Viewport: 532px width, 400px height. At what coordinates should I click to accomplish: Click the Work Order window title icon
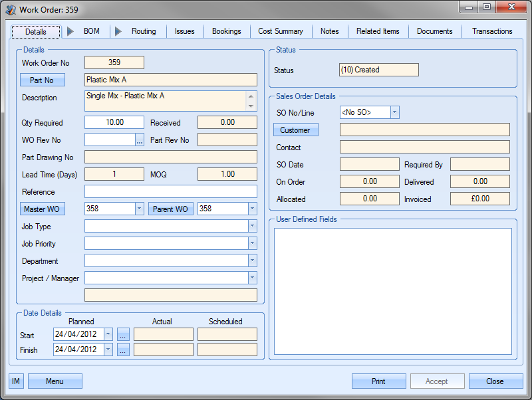click(11, 9)
